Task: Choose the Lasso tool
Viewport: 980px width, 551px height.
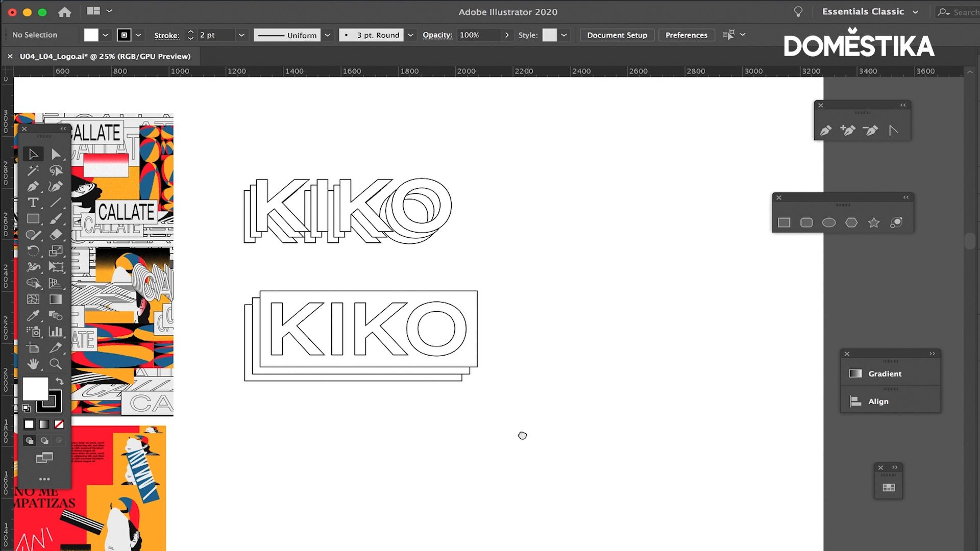Action: pyautogui.click(x=56, y=170)
